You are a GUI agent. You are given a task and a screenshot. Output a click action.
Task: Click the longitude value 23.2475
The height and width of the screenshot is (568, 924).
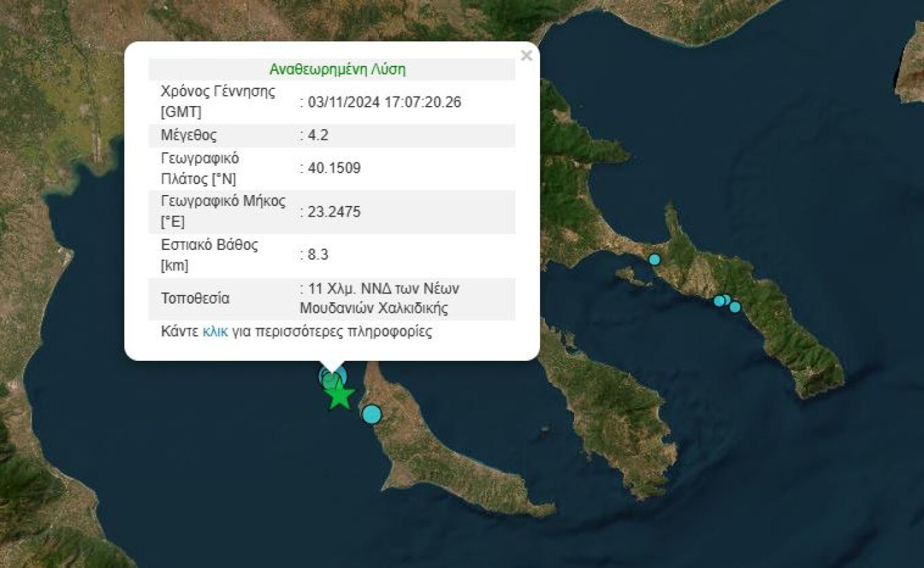[x=330, y=212]
